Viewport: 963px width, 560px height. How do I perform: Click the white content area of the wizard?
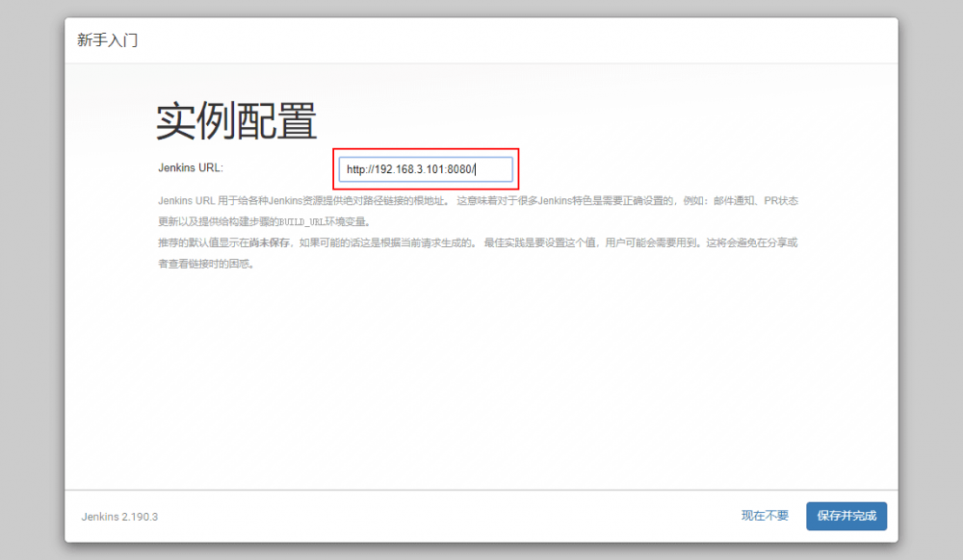click(x=481, y=385)
